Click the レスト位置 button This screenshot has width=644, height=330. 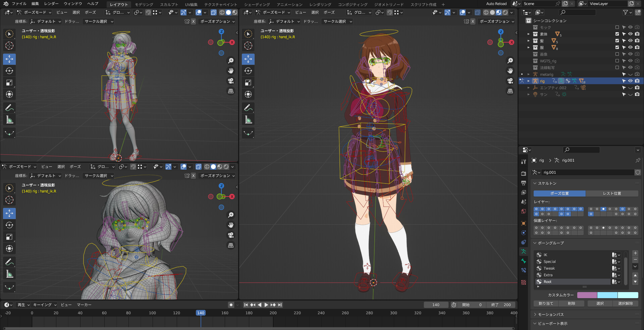tap(612, 194)
